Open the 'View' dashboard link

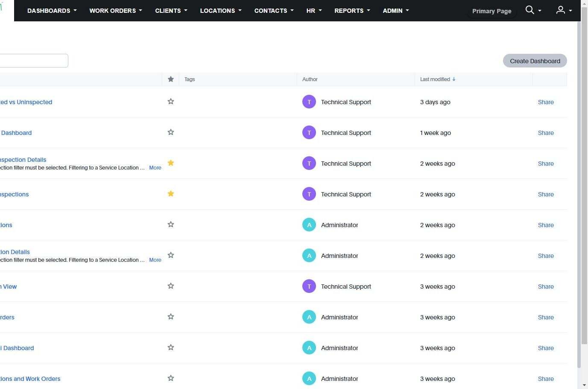tap(9, 287)
